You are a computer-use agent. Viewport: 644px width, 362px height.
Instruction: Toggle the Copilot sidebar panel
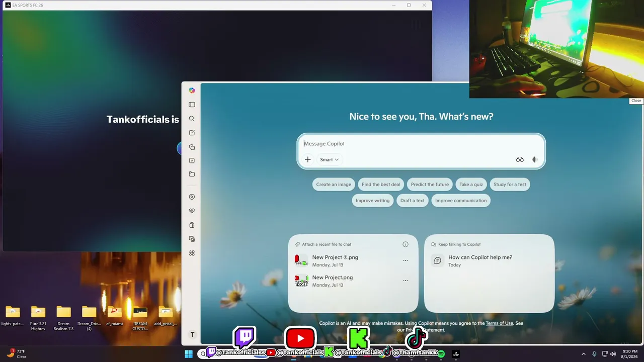coord(192,105)
